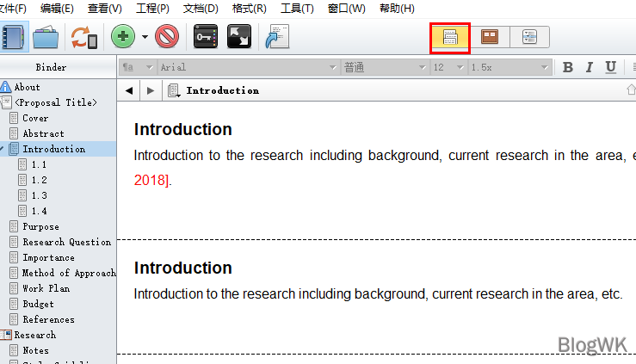Image resolution: width=636 pixels, height=364 pixels.
Task: Switch to Outliner view mode
Action: (529, 37)
